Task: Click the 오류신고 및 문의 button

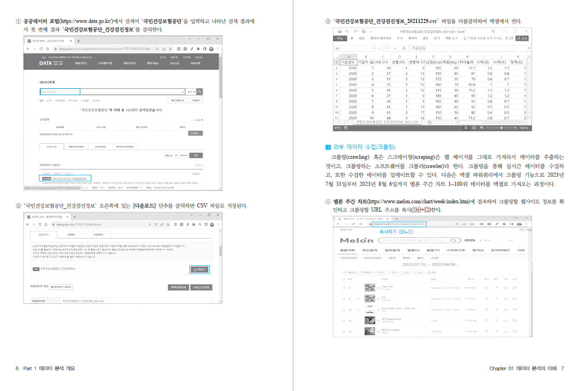Action: (200, 287)
